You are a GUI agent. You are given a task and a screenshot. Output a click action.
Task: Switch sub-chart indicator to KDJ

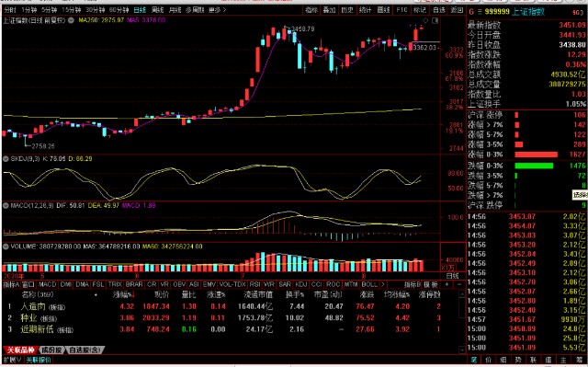click(x=301, y=285)
